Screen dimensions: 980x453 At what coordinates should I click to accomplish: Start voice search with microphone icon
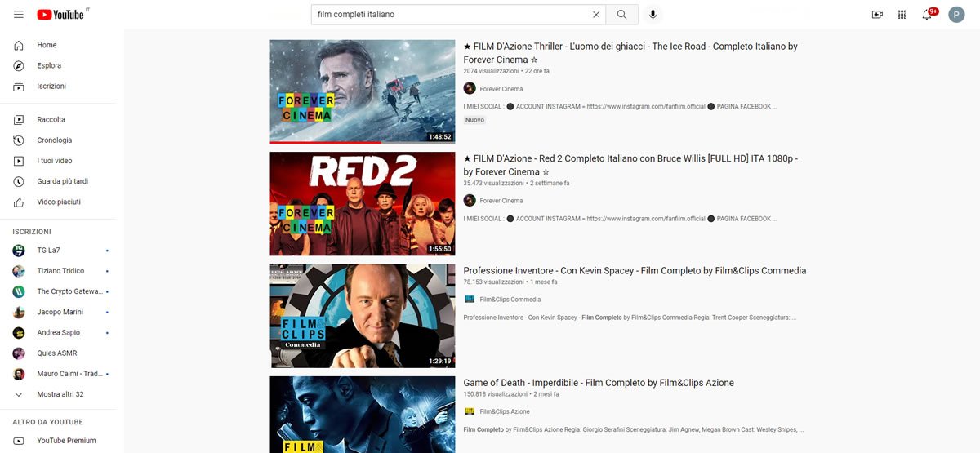653,15
